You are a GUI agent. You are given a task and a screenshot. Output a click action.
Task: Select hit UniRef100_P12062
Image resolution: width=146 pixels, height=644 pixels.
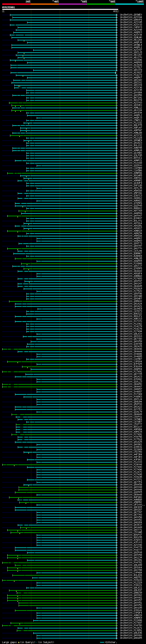point(131,324)
